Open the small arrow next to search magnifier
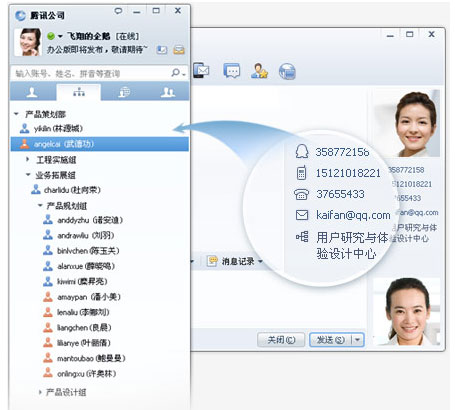 pos(184,74)
